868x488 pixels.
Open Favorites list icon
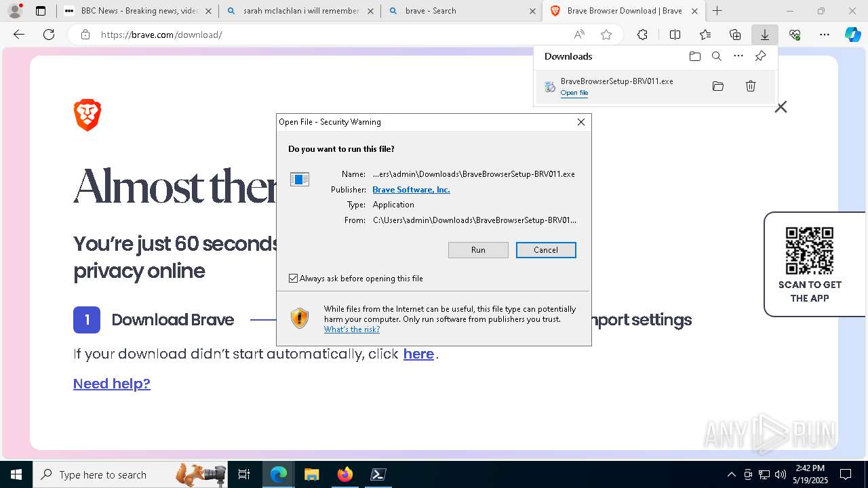pos(705,35)
